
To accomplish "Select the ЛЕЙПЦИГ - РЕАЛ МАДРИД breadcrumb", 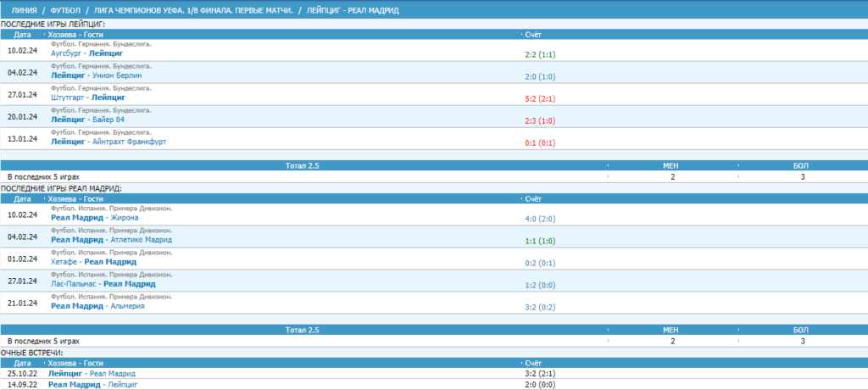I will coord(352,10).
